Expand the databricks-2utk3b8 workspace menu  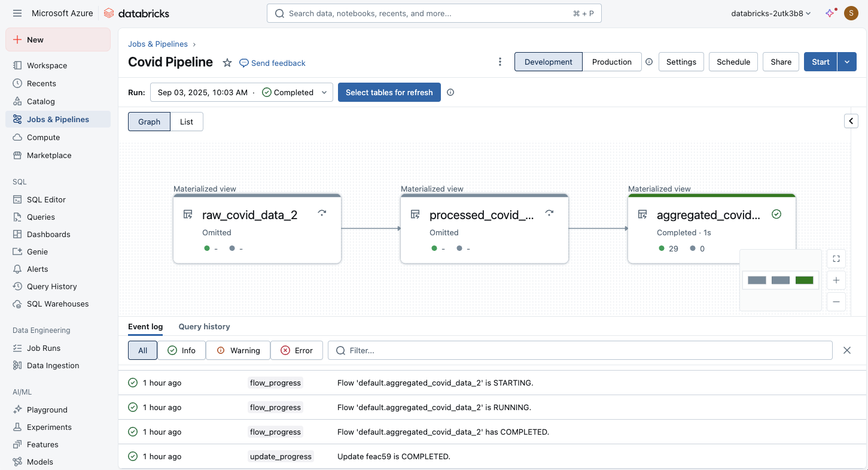(x=770, y=13)
